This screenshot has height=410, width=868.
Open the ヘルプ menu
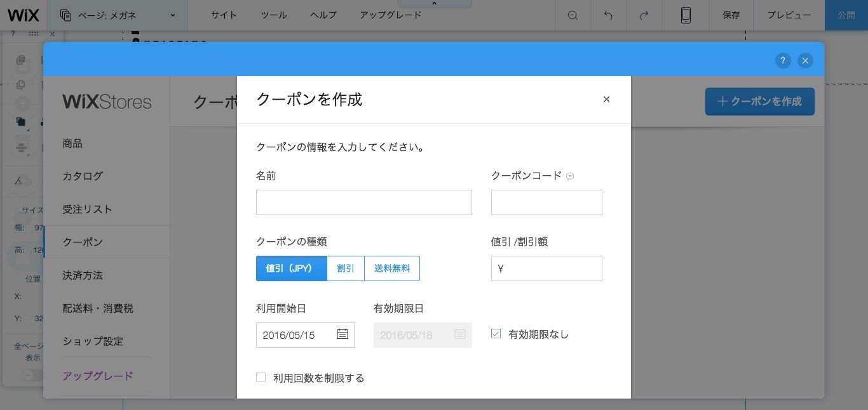coord(323,15)
